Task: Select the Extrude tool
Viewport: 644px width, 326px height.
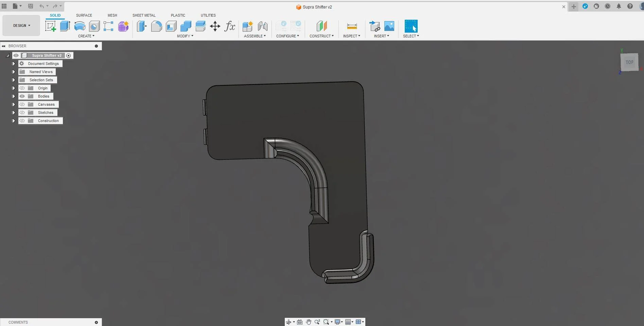Action: pos(65,26)
